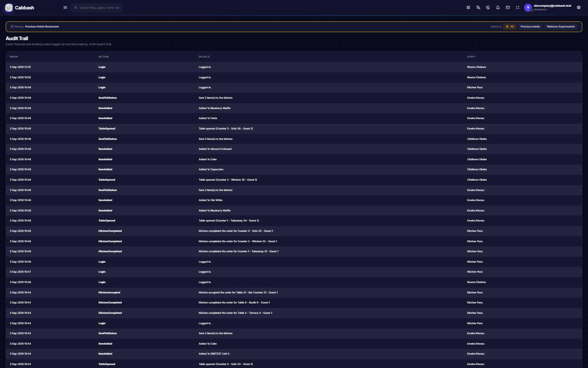
Task: Open the settings gear icon
Action: pos(579,8)
